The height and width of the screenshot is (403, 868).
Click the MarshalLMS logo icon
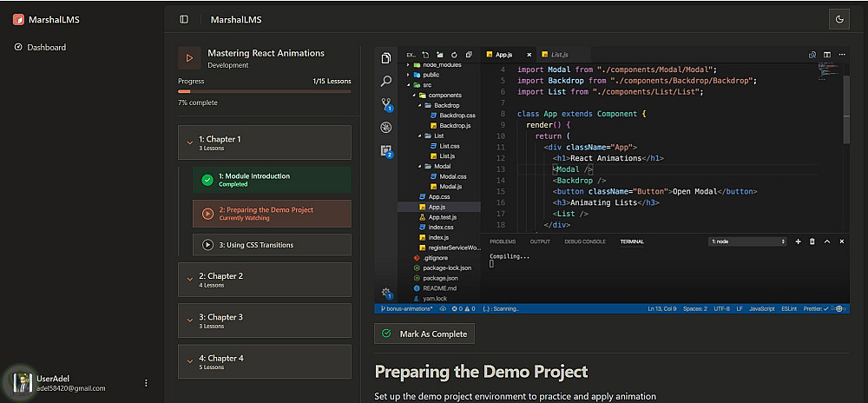point(18,19)
